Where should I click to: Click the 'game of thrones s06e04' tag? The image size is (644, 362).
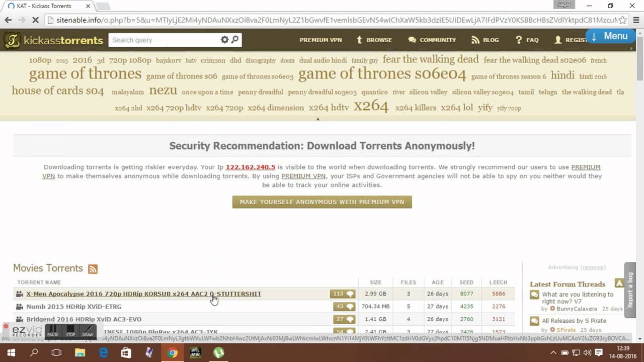[382, 74]
